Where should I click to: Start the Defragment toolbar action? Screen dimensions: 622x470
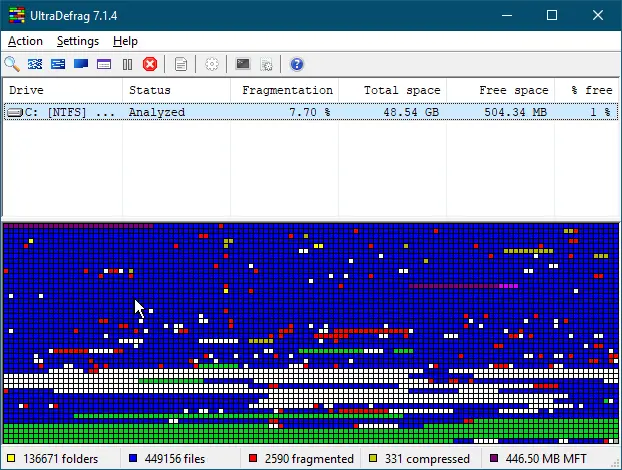[x=35, y=64]
